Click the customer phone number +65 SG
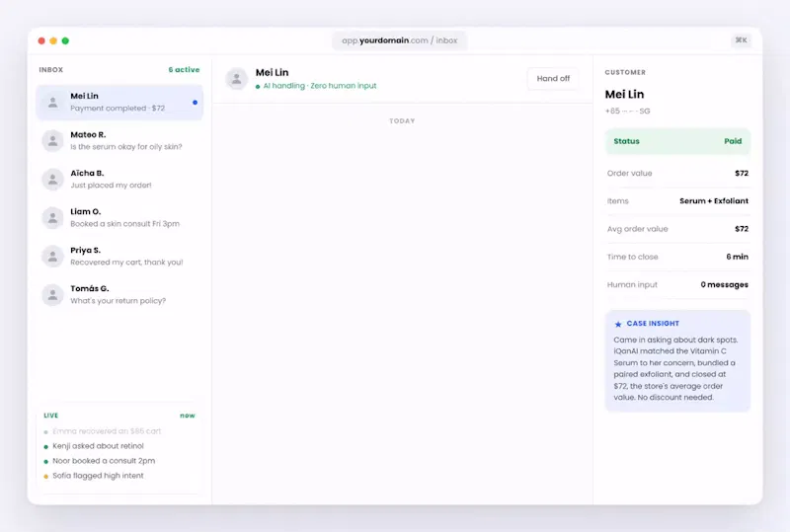Viewport: 790px width, 532px height. click(628, 111)
